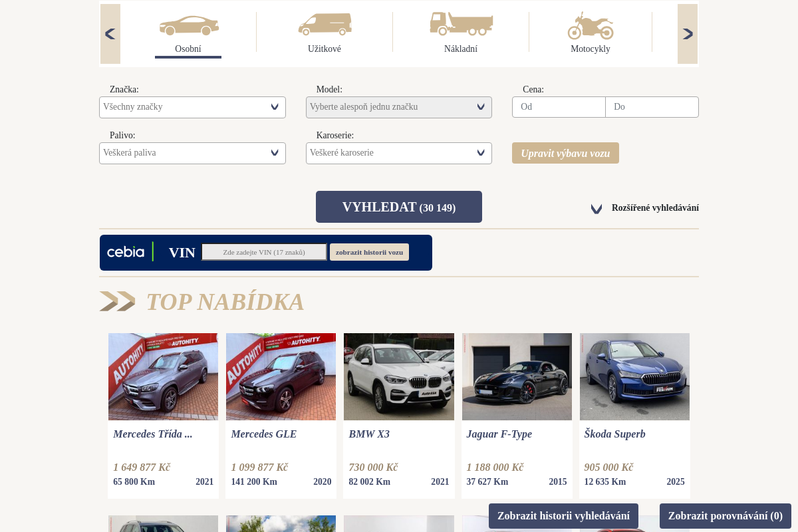The width and height of the screenshot is (798, 532).
Task: Click the double-arrow icon beside TOP NABÍDKA
Action: 117,301
